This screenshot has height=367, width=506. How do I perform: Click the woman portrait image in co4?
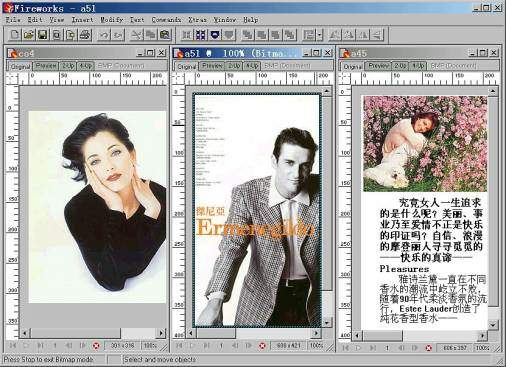click(x=97, y=207)
